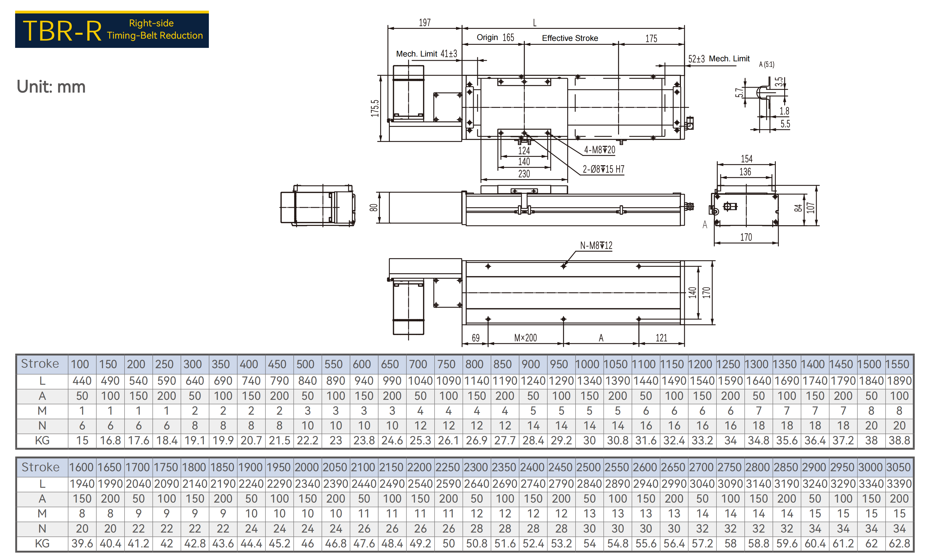The width and height of the screenshot is (934, 560).
Task: Select the 'Effective Stroke' dimension label
Action: [x=570, y=38]
